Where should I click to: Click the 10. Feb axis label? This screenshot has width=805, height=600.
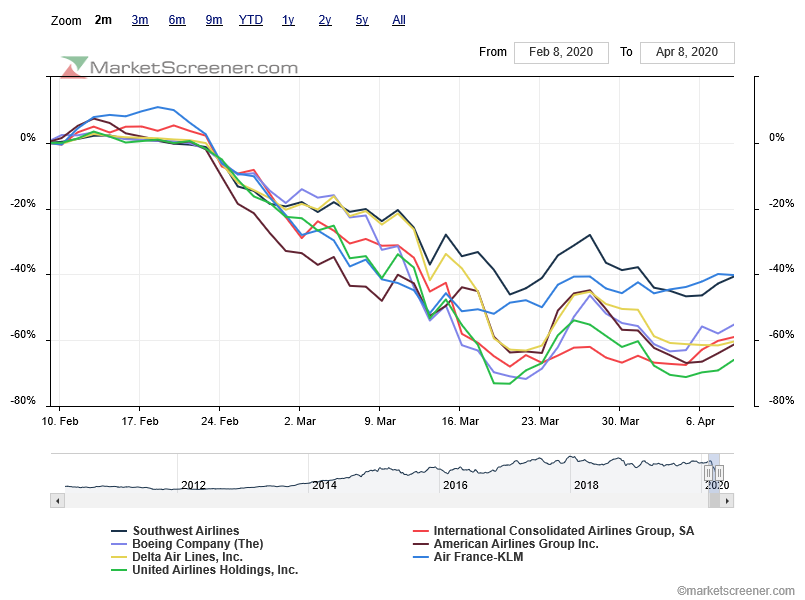click(x=60, y=421)
